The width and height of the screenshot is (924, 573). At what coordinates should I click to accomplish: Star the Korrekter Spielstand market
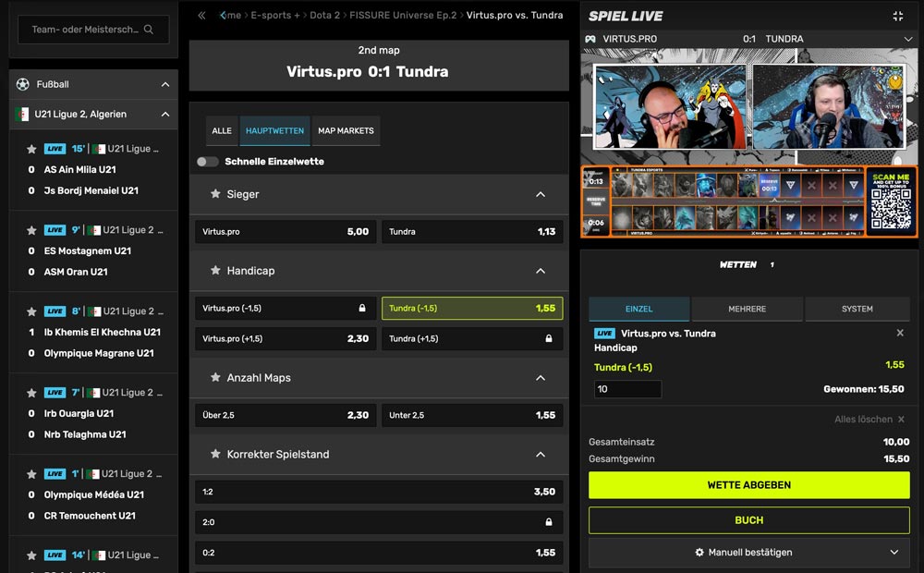click(x=215, y=454)
